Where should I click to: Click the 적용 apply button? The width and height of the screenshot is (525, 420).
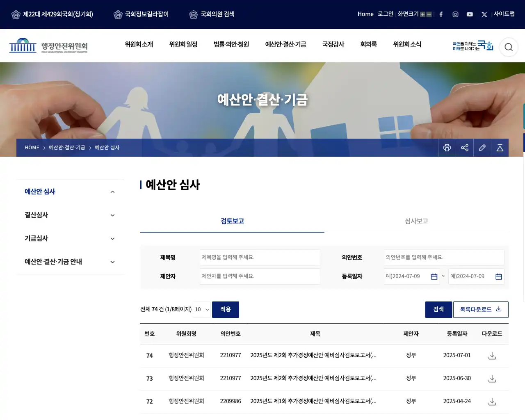click(x=226, y=309)
